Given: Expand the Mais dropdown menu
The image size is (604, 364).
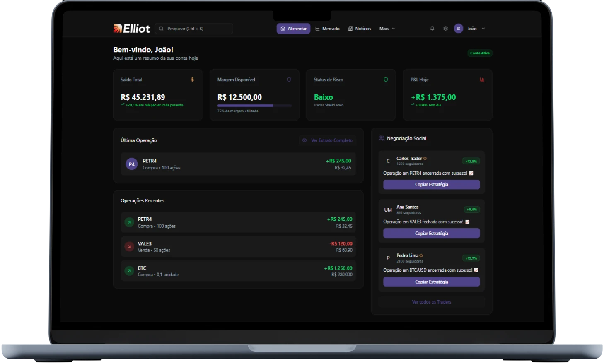Looking at the screenshot, I should click(387, 29).
